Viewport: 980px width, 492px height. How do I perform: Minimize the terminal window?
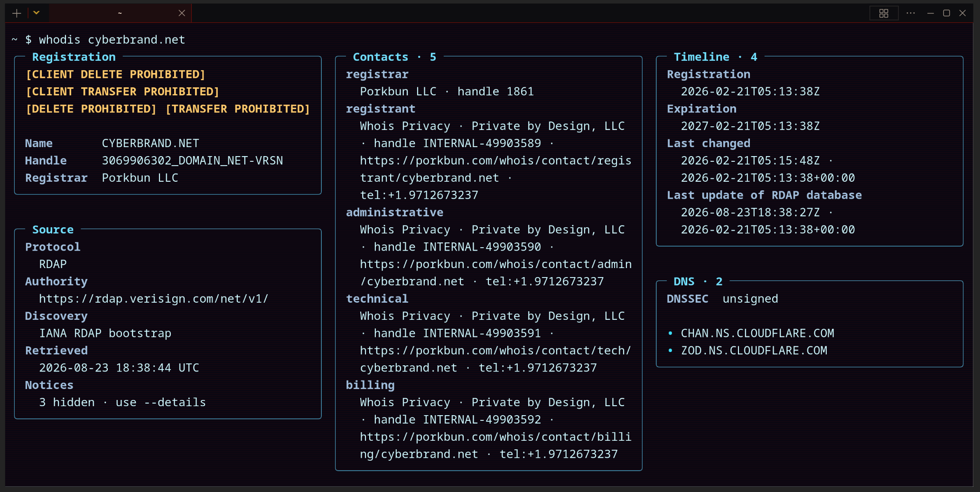pyautogui.click(x=931, y=13)
